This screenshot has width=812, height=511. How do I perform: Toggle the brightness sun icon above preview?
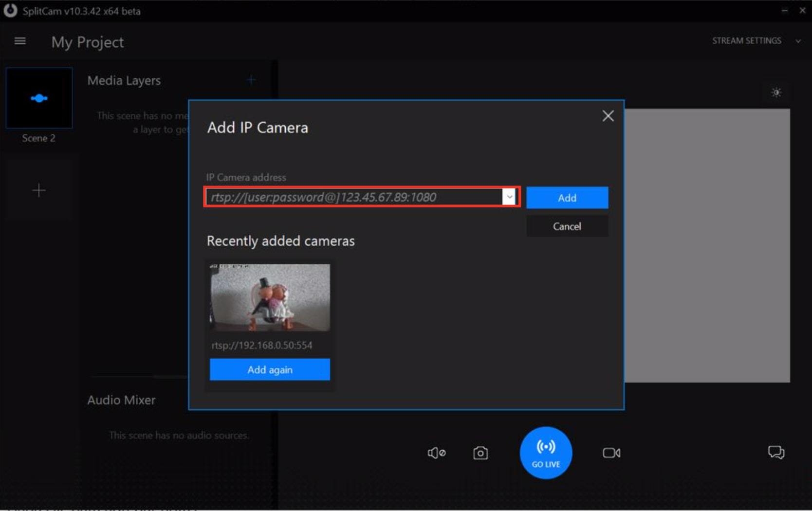coord(776,92)
